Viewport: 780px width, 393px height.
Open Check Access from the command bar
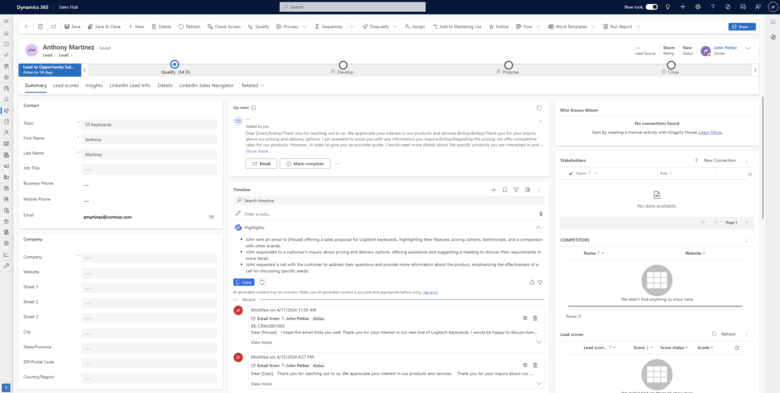(224, 27)
